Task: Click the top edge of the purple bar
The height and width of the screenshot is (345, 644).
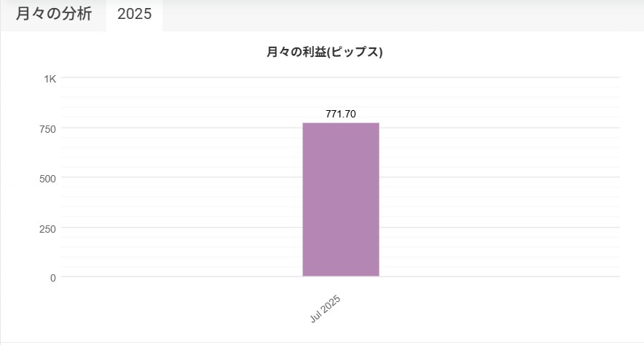Action: (x=341, y=123)
